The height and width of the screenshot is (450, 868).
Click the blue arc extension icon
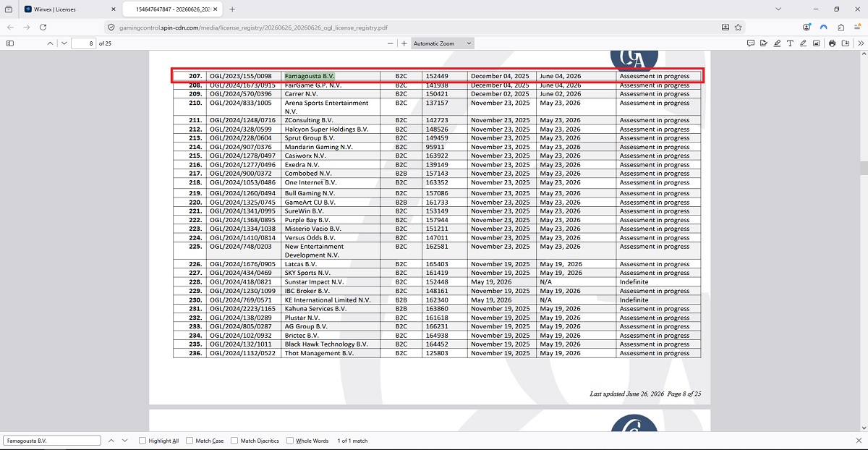click(823, 27)
